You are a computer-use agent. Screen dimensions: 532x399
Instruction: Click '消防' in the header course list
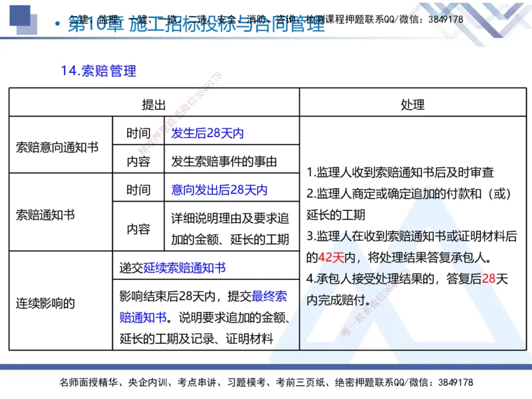tap(255, 17)
